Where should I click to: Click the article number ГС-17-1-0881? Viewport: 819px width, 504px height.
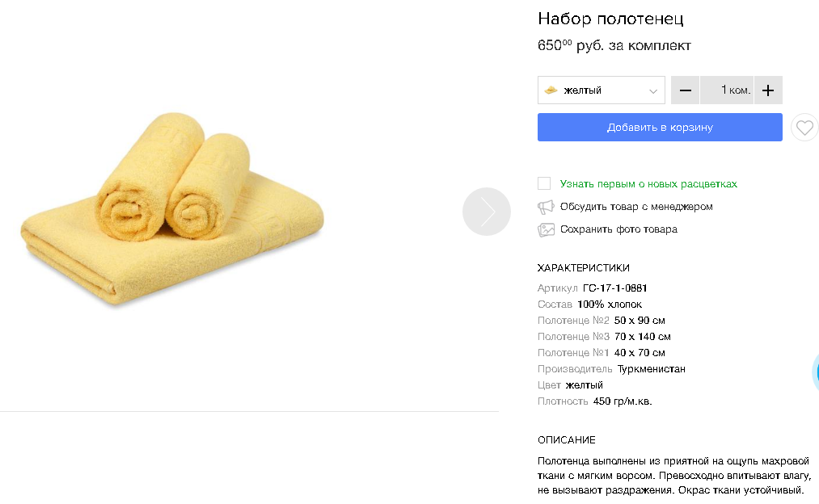614,288
